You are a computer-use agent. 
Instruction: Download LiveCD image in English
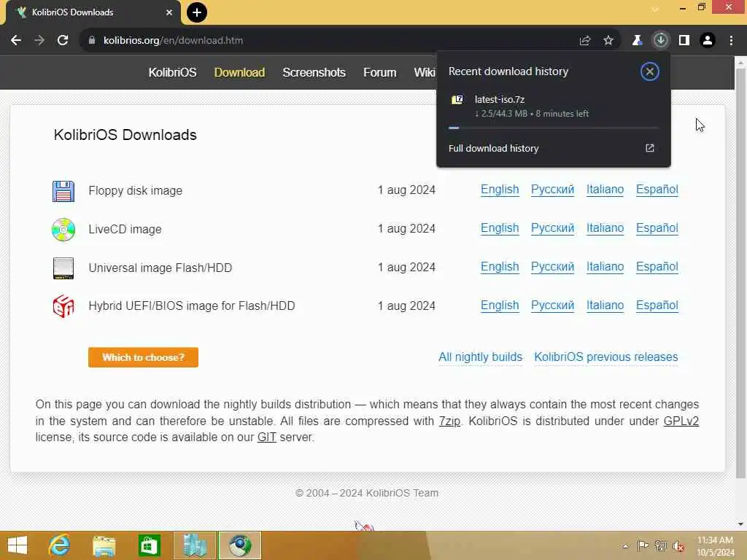coord(500,228)
